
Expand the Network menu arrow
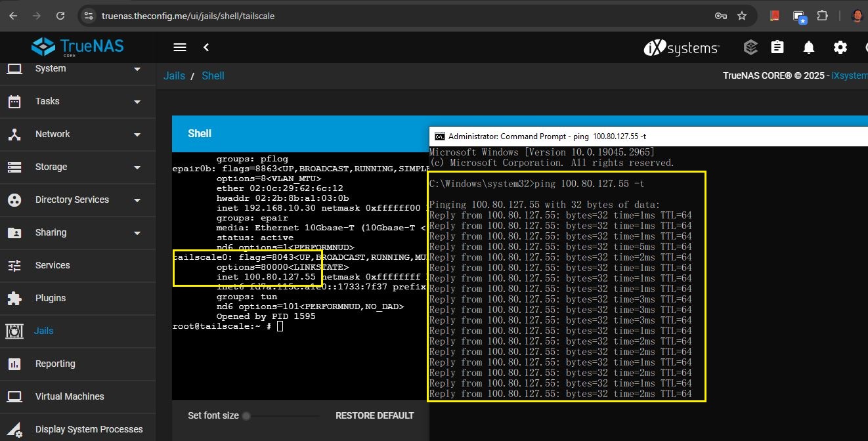coord(137,135)
